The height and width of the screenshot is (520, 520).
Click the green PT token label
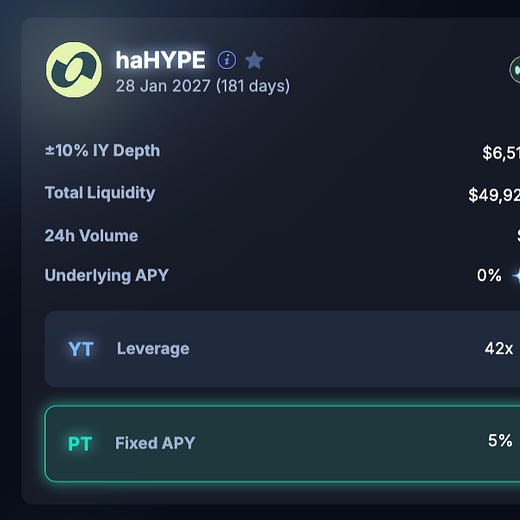80,444
